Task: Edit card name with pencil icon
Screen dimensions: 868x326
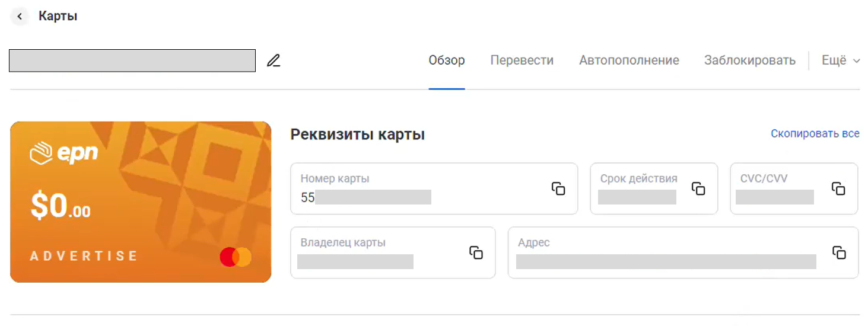Action: pos(273,60)
